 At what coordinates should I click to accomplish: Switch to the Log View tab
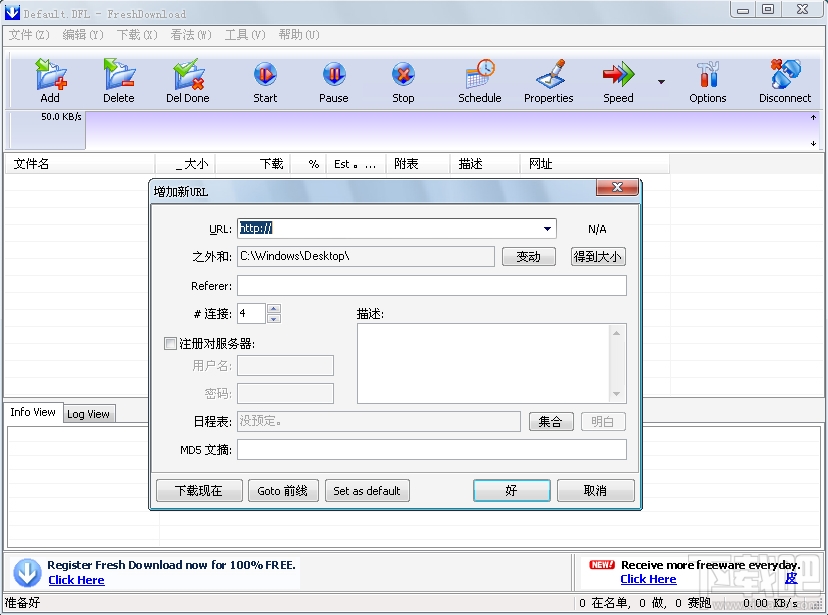pos(88,413)
